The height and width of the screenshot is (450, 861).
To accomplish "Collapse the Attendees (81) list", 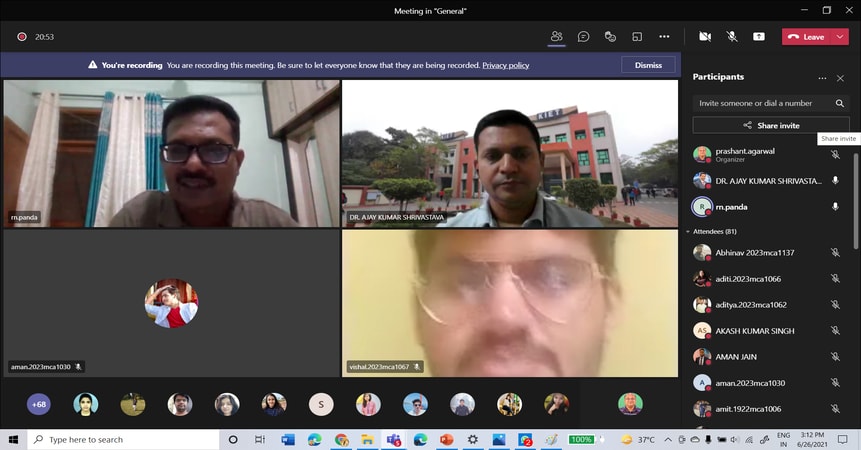I will coord(688,231).
